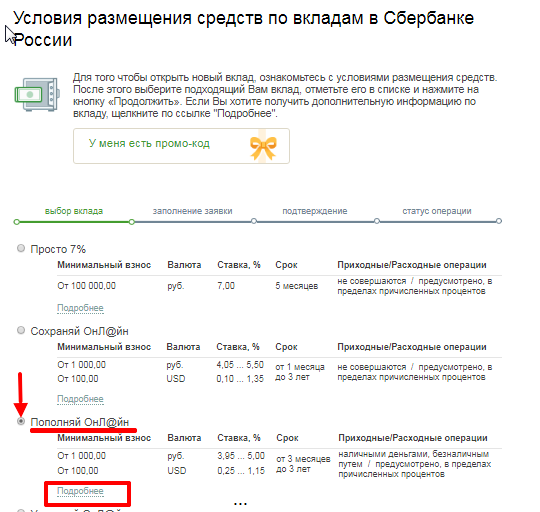
Task: Click the «Пополняй ОнЛ@йн» deposit title
Action: (80, 422)
